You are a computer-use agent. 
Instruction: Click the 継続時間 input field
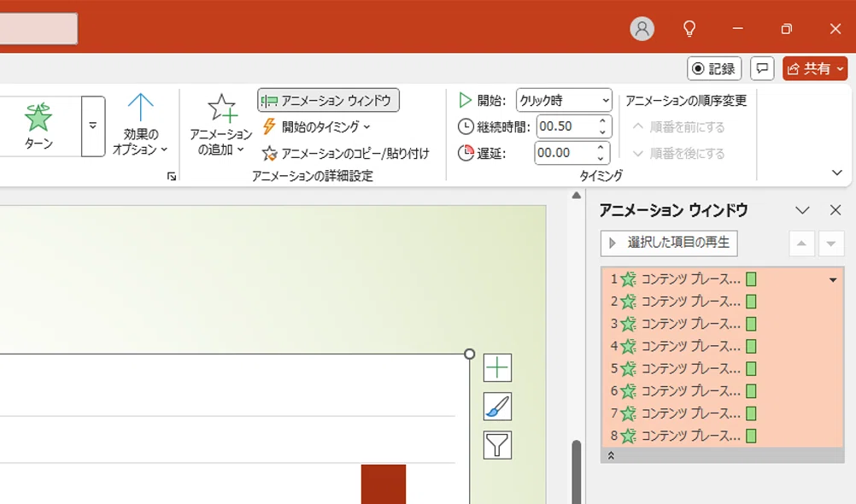(x=565, y=126)
